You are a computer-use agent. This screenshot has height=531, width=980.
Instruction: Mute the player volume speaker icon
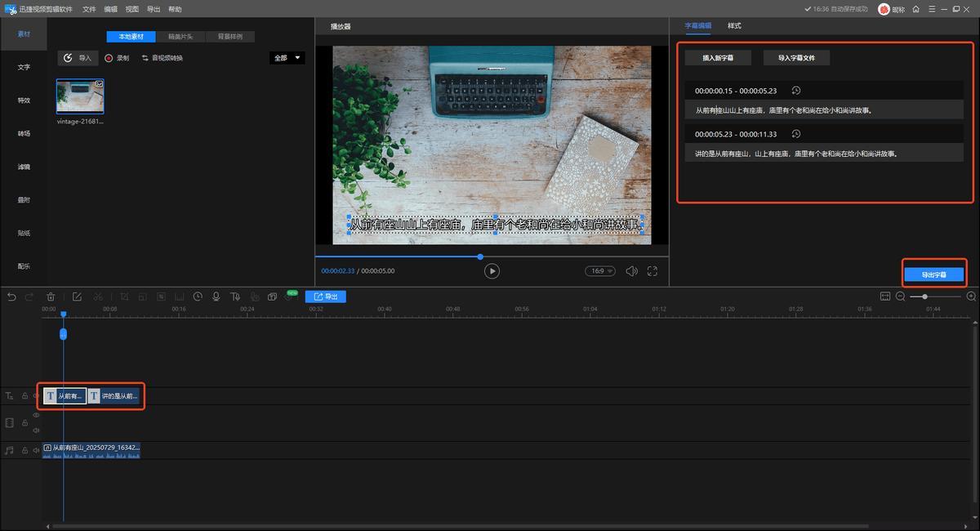pos(631,271)
